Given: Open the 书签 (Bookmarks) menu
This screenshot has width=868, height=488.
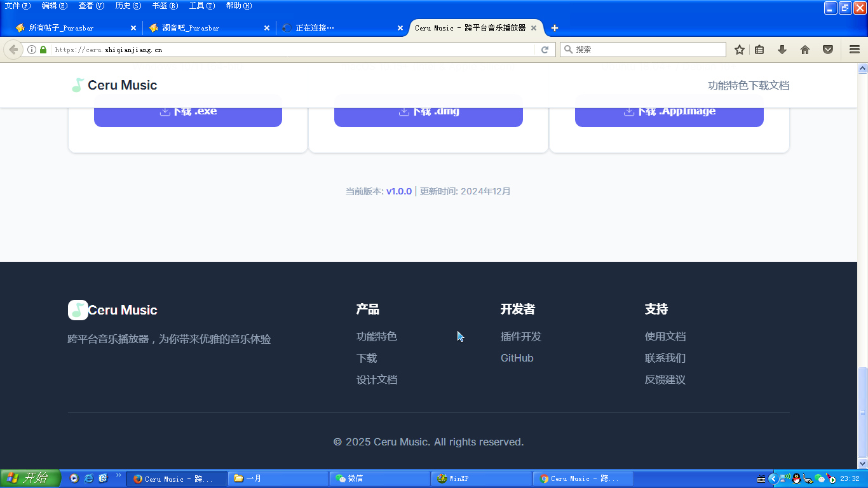Looking at the screenshot, I should coord(165,6).
